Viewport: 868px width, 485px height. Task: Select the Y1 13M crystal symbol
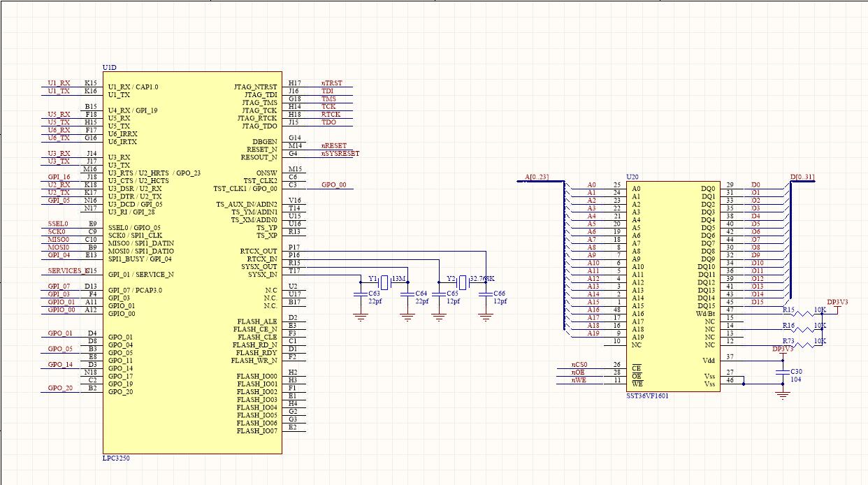click(383, 282)
